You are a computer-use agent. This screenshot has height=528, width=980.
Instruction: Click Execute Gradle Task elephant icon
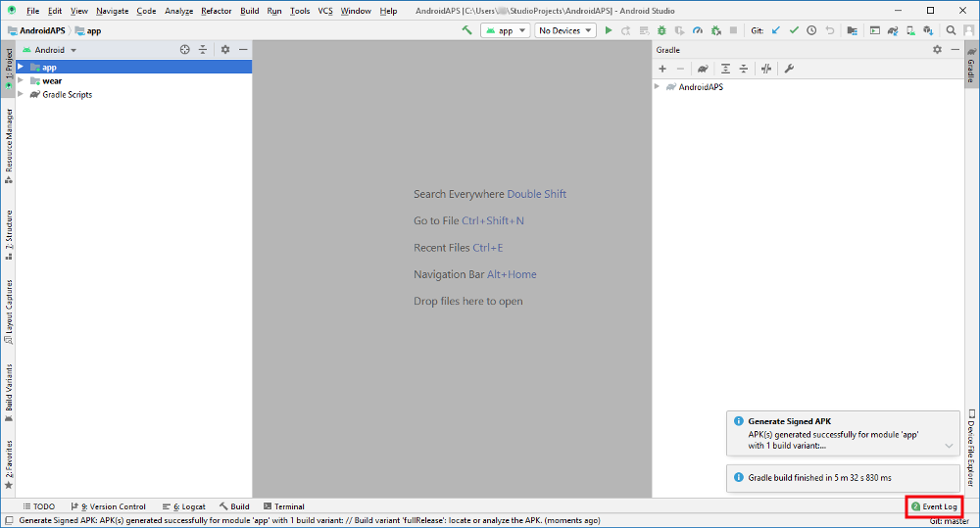coord(703,69)
